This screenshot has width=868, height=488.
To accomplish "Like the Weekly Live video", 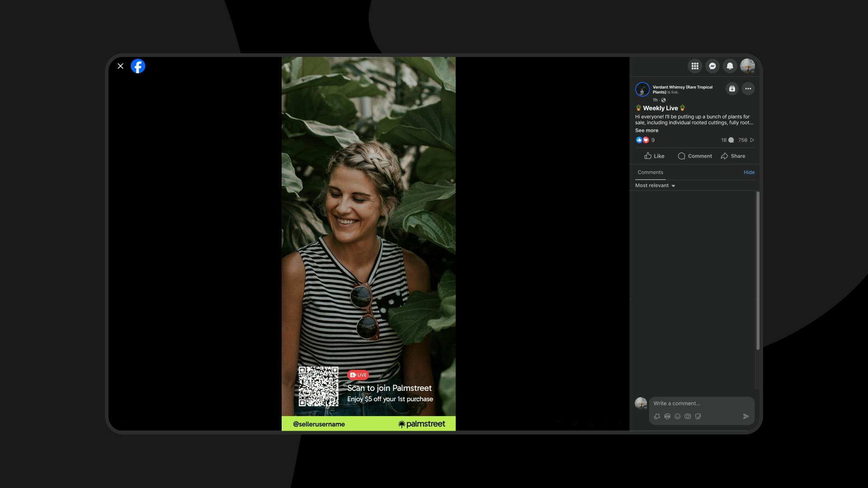I will pyautogui.click(x=654, y=156).
